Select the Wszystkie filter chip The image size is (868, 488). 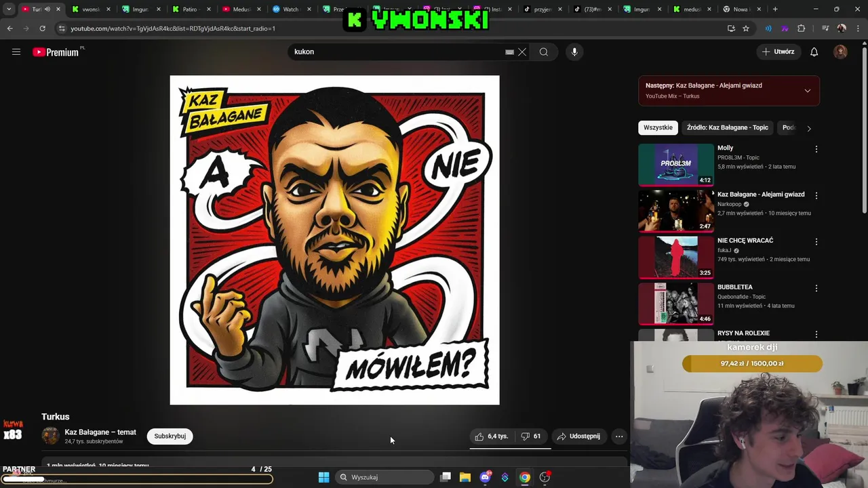(658, 127)
